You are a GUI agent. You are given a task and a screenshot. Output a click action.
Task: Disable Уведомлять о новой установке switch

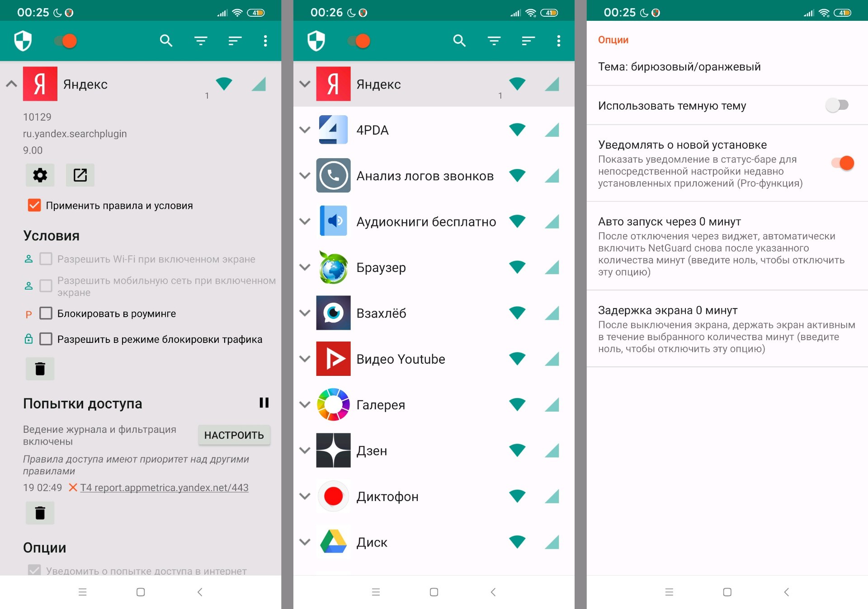843,163
